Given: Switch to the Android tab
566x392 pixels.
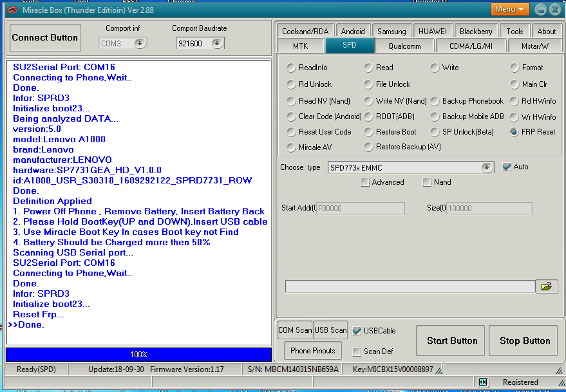Looking at the screenshot, I should 353,31.
